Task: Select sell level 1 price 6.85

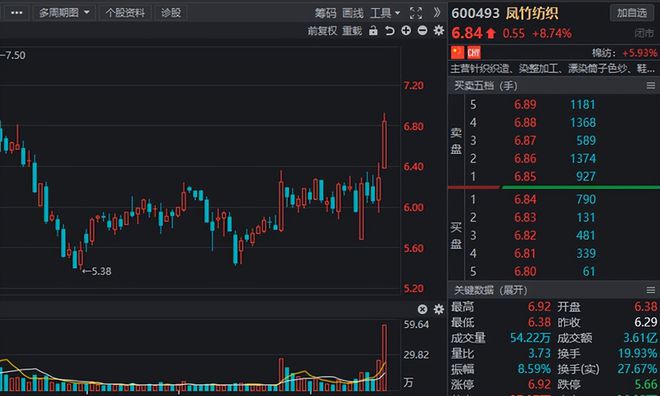Action: pyautogui.click(x=525, y=176)
